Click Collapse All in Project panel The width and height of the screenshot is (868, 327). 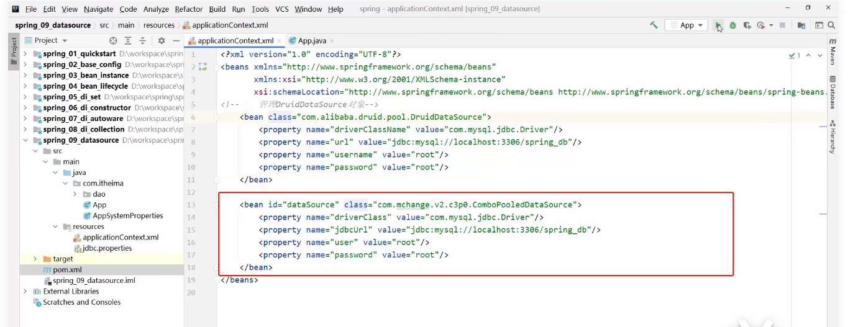coord(142,40)
